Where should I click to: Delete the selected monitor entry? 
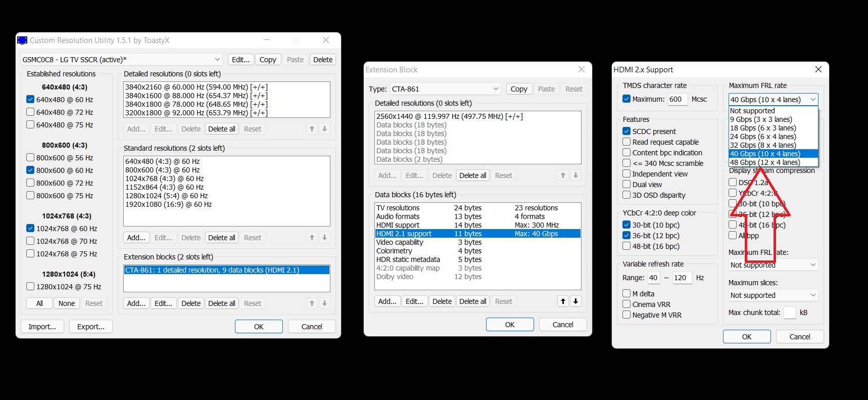pyautogui.click(x=323, y=60)
